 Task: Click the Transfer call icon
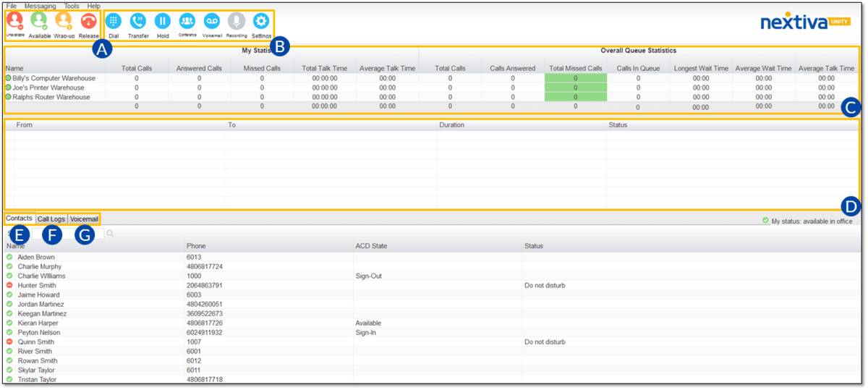click(x=138, y=22)
